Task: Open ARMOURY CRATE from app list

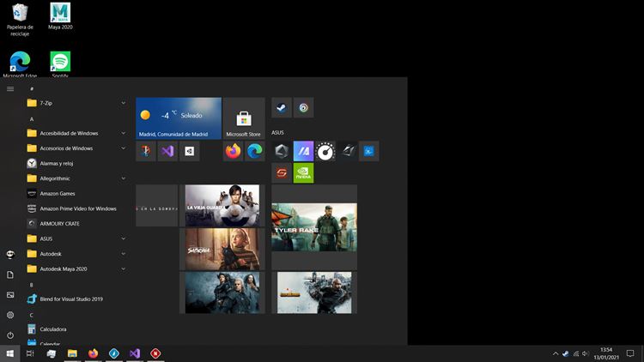Action: tap(76, 224)
